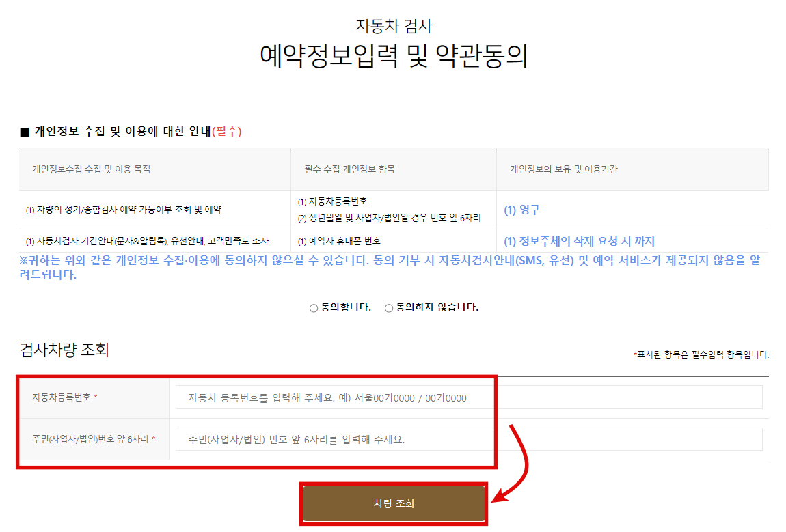Select the 동의하지 않습니다 radio button
Viewport: 786px width, 532px height.
click(x=388, y=307)
